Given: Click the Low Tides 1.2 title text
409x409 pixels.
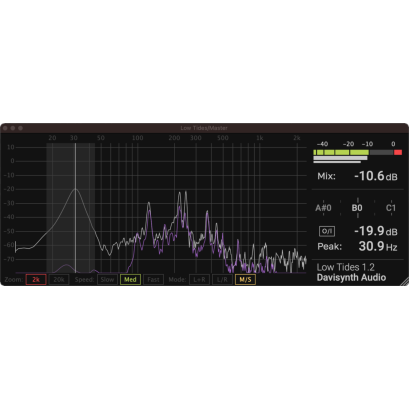Looking at the screenshot, I should pyautogui.click(x=345, y=267).
